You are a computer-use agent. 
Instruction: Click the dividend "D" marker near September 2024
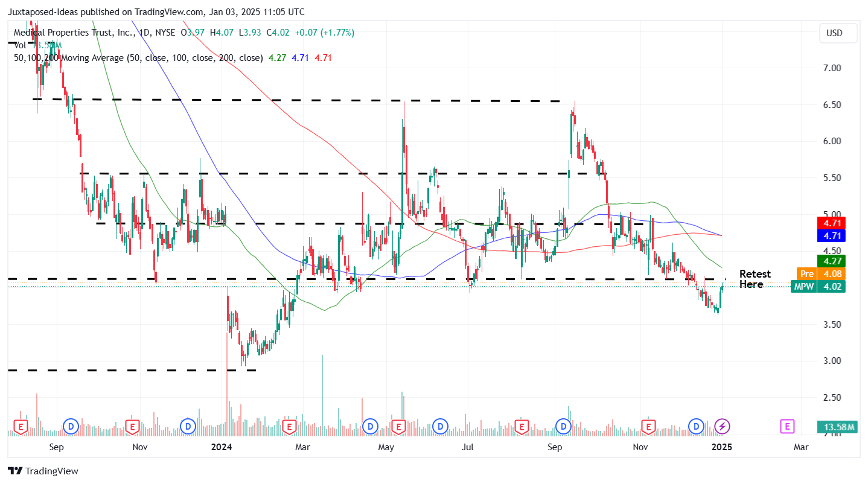coord(563,427)
